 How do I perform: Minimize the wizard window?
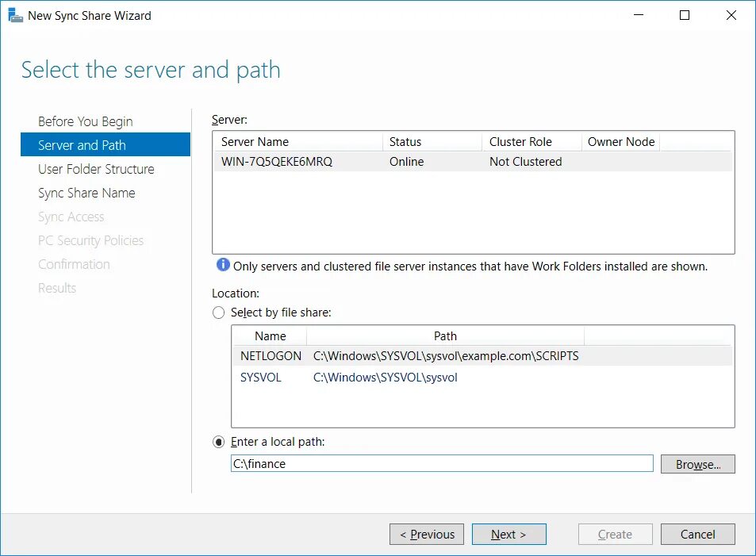(x=639, y=15)
